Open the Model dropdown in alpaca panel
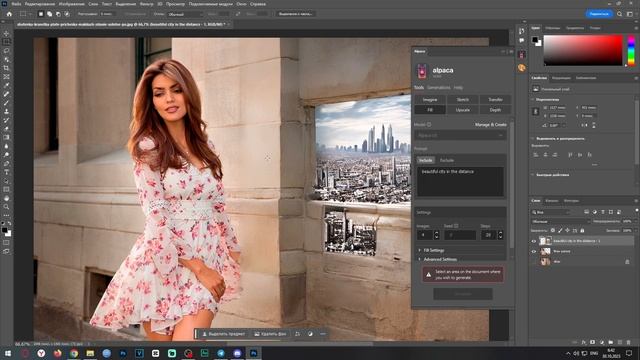This screenshot has height=360, width=640. tap(460, 135)
